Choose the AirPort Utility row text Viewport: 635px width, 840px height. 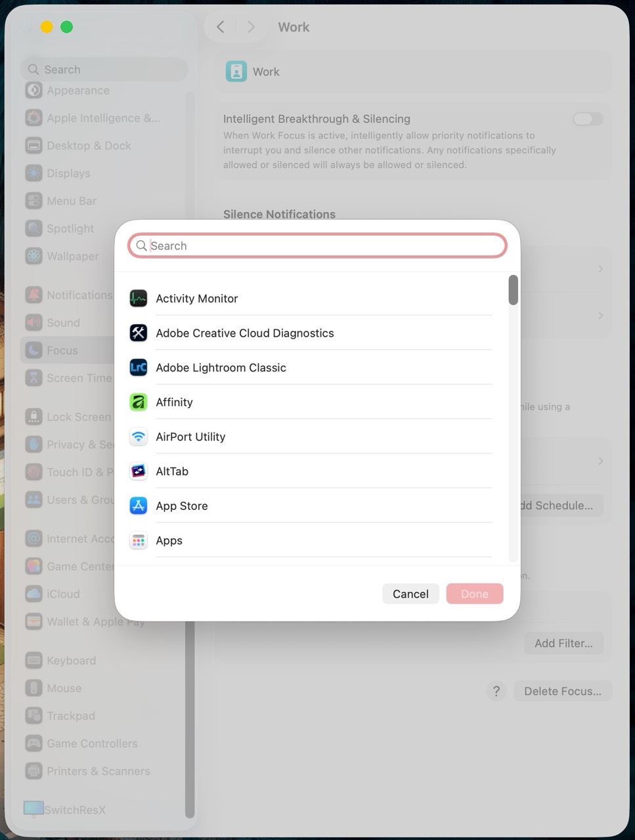click(x=190, y=437)
